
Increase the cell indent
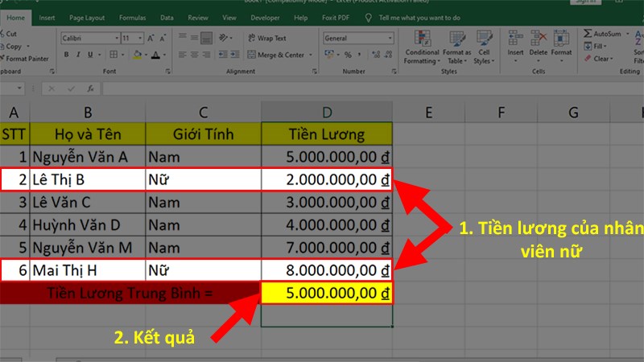[235, 55]
